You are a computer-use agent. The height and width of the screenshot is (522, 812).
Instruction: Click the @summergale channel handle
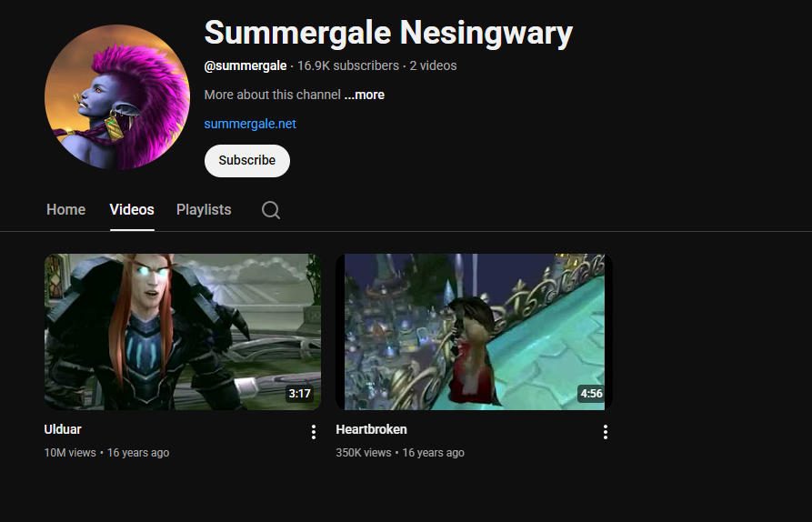246,65
